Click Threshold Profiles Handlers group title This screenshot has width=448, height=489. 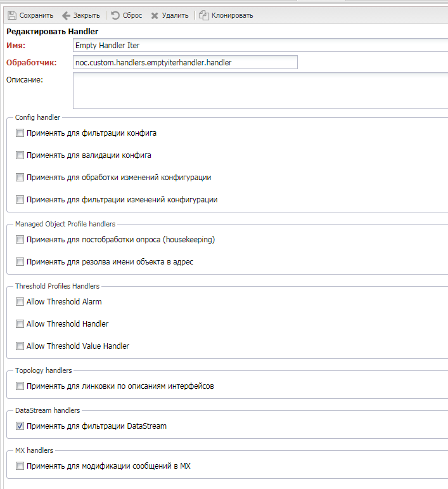pyautogui.click(x=57, y=286)
